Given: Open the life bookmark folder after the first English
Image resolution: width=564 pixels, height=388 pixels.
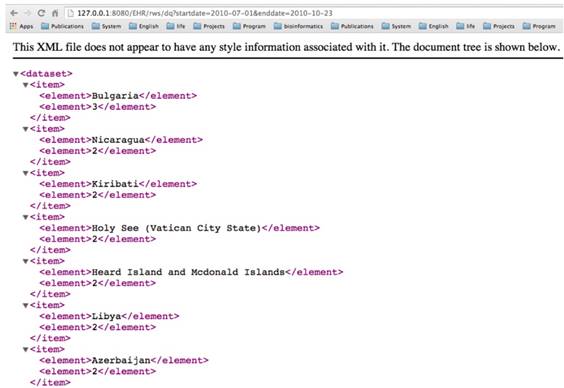Looking at the screenshot, I should click(x=176, y=26).
